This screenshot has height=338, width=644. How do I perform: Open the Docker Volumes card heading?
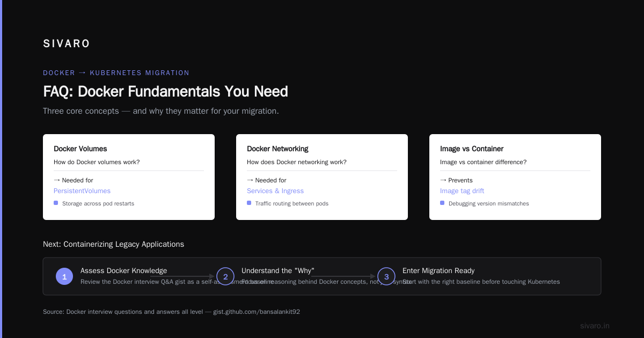(x=80, y=149)
